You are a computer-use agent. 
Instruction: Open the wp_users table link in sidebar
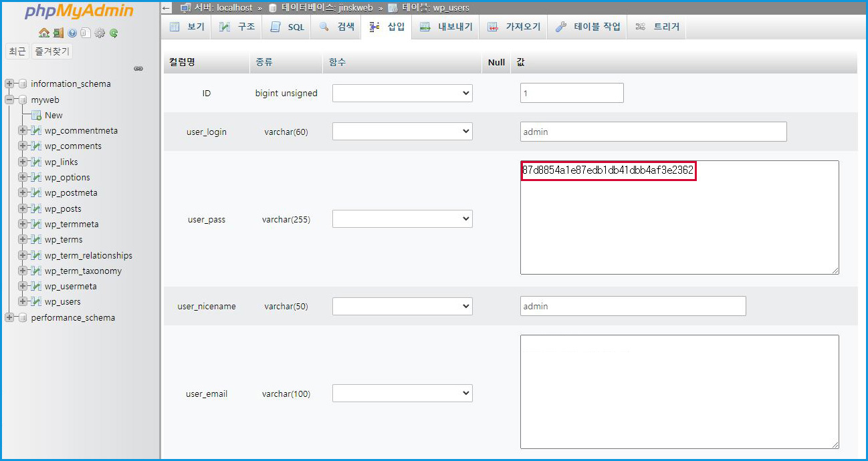[63, 302]
